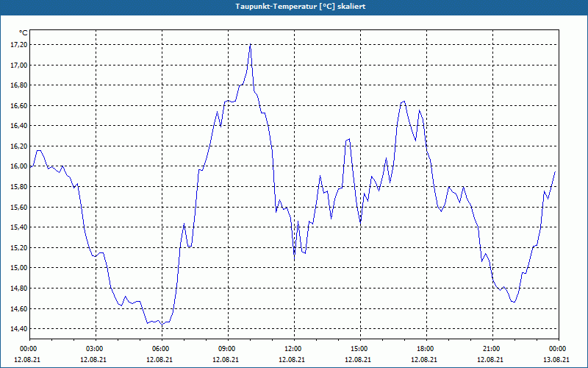Click the 18:00 time label
Viewport: 588px width, 368px height.
427,349
